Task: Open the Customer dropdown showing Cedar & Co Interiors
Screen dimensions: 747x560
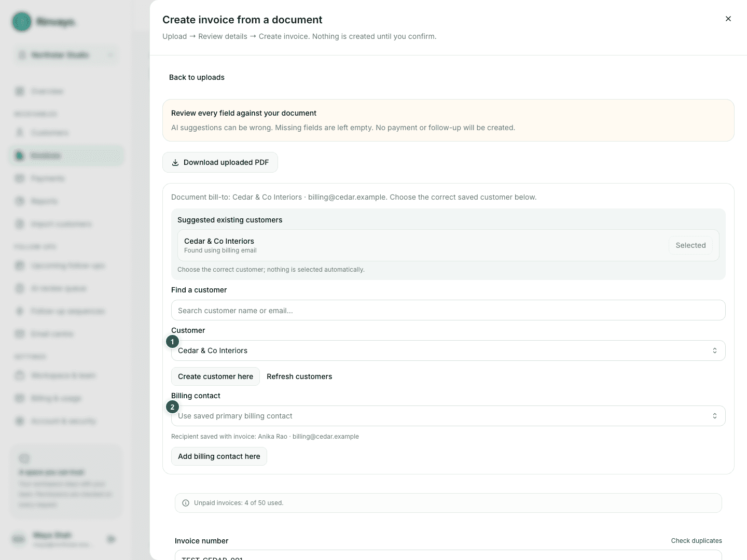Action: [448, 351]
